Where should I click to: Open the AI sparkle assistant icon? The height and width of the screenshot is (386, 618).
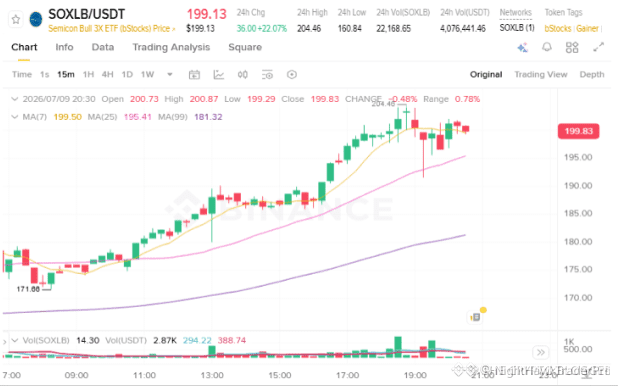pos(523,48)
